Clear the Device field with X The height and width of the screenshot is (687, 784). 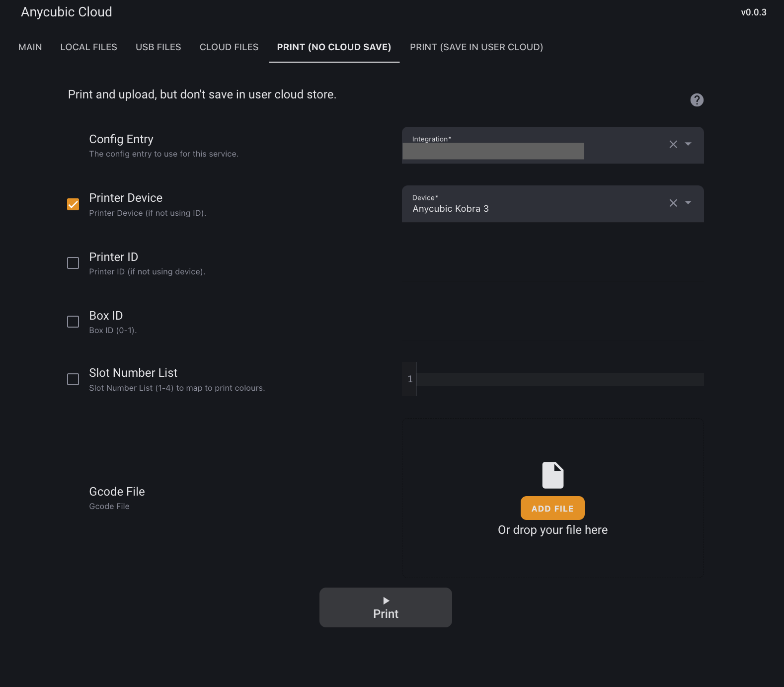pyautogui.click(x=673, y=203)
